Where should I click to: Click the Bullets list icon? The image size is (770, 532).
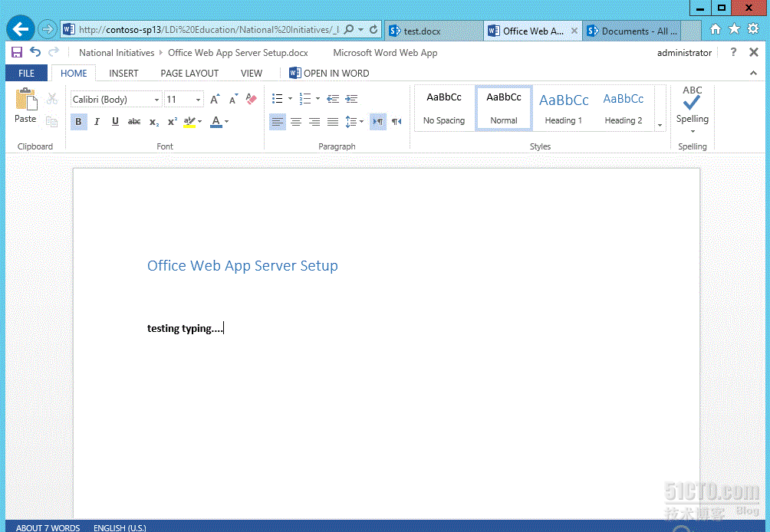tap(278, 99)
